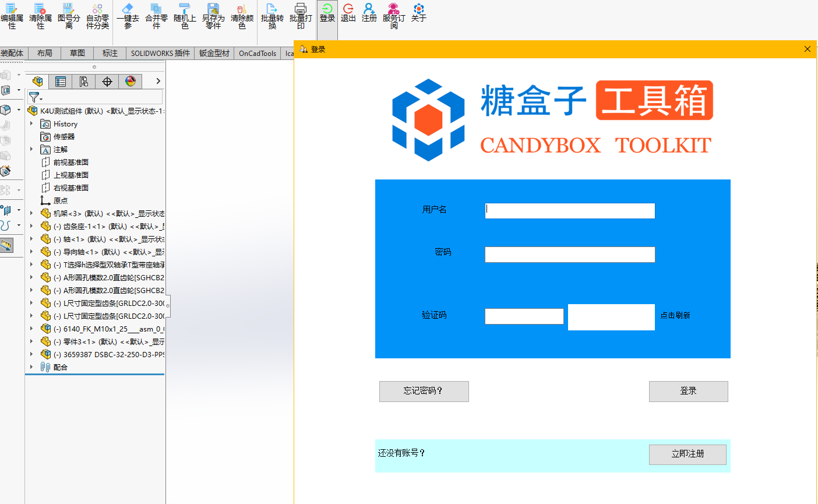The width and height of the screenshot is (818, 504).
Task: Click the 编辑属性 (edit properties) tool
Action: pos(12,16)
